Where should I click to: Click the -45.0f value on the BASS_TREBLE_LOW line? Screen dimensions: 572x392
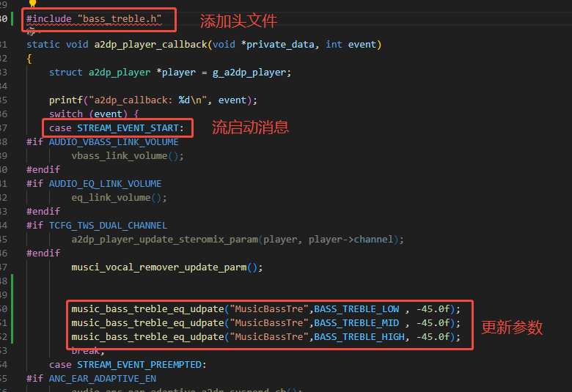pos(433,309)
